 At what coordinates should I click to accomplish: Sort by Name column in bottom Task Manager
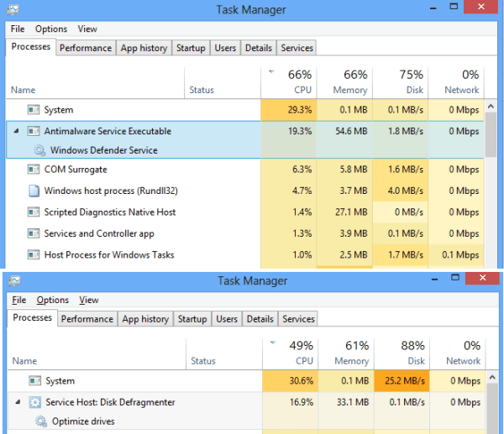point(97,353)
